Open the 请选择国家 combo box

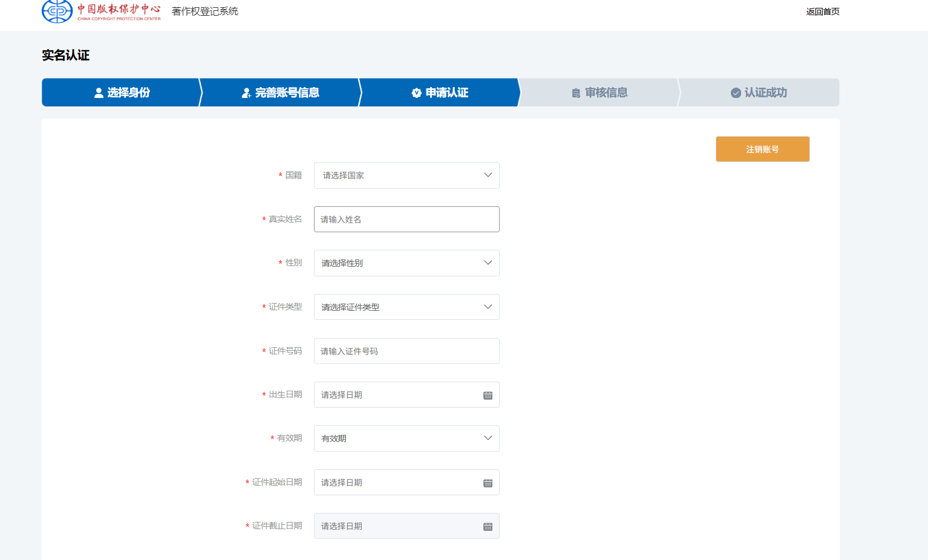(407, 175)
